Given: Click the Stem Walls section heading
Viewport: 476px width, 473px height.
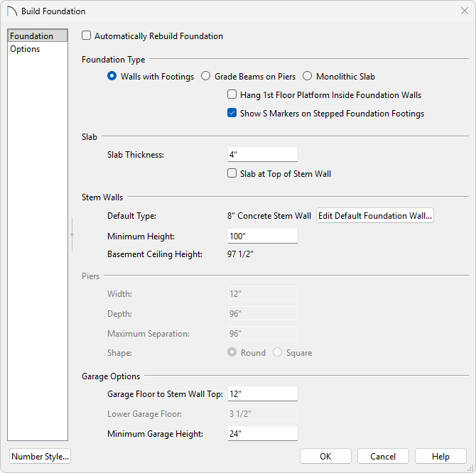Looking at the screenshot, I should click(102, 197).
